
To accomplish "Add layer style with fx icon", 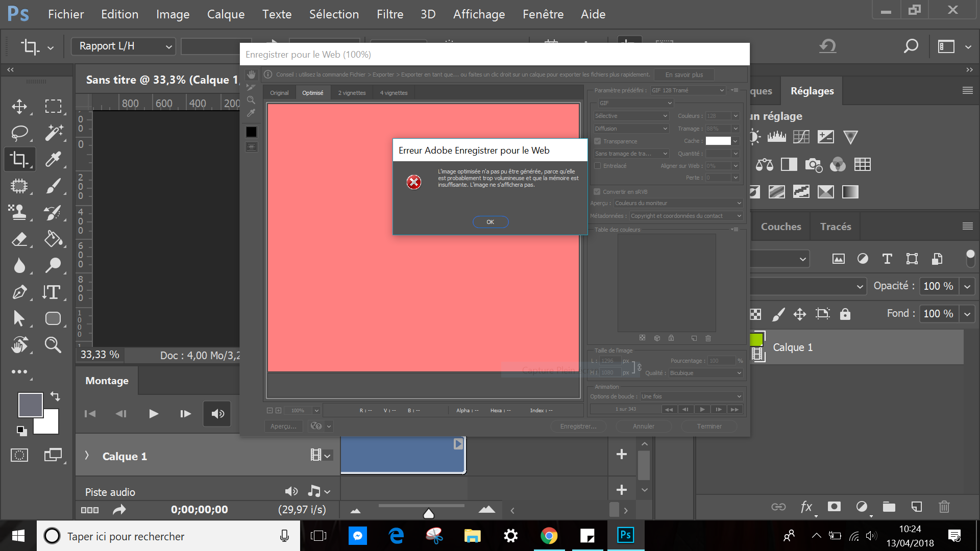I will [x=806, y=507].
